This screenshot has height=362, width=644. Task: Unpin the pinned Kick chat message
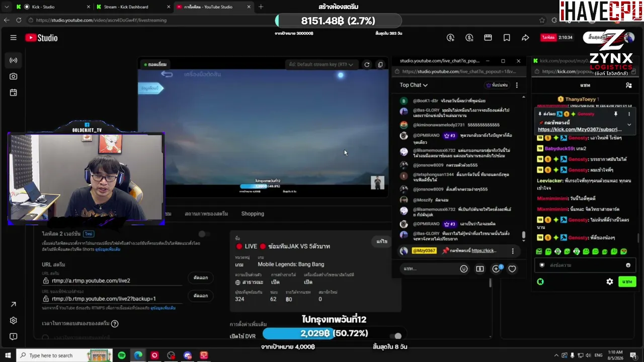pyautogui.click(x=615, y=114)
